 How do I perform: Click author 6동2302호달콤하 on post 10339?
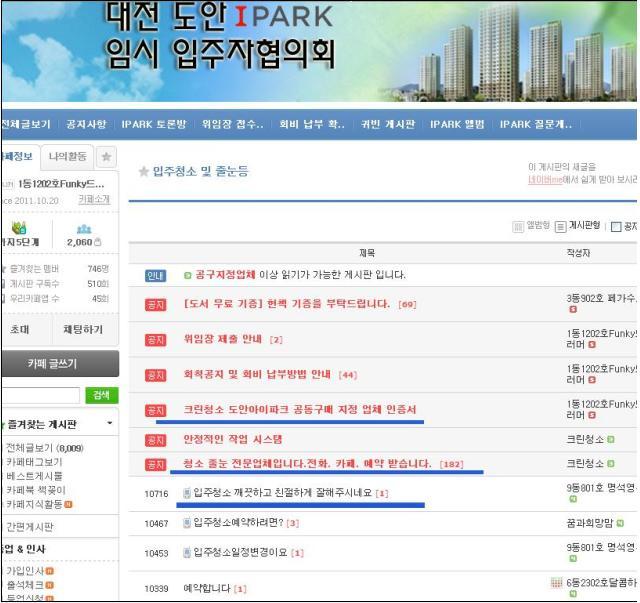[601, 583]
